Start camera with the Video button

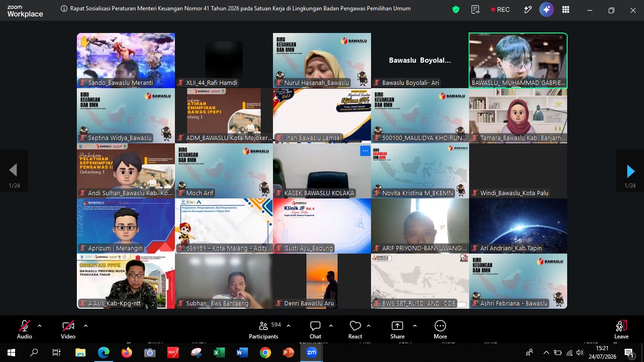(68, 329)
